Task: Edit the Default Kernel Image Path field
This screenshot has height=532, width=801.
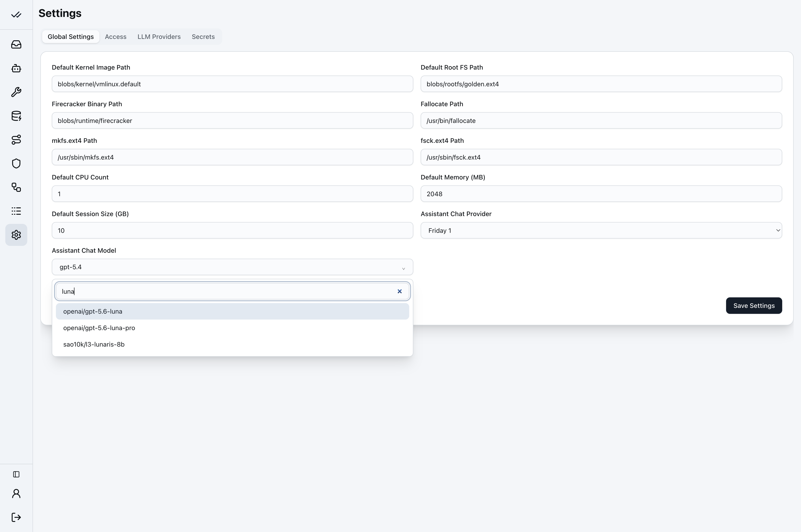Action: [x=233, y=84]
